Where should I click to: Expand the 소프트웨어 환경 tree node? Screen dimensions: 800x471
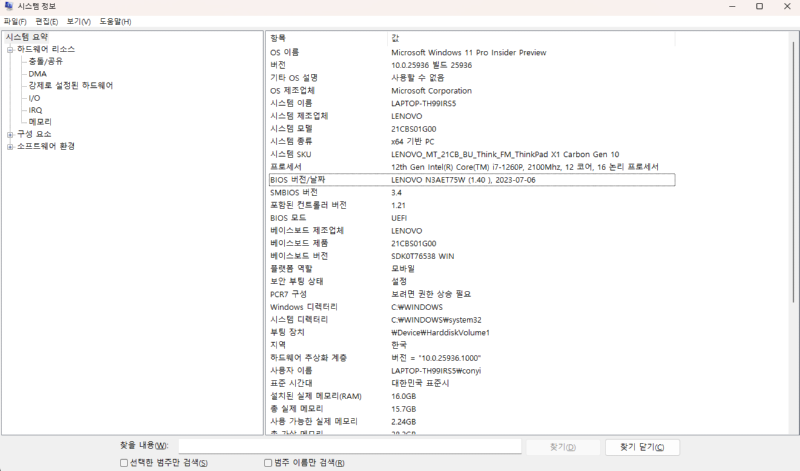tap(10, 146)
